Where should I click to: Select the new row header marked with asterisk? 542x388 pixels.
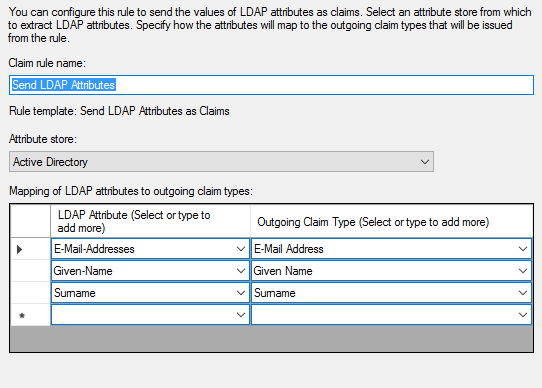30,315
